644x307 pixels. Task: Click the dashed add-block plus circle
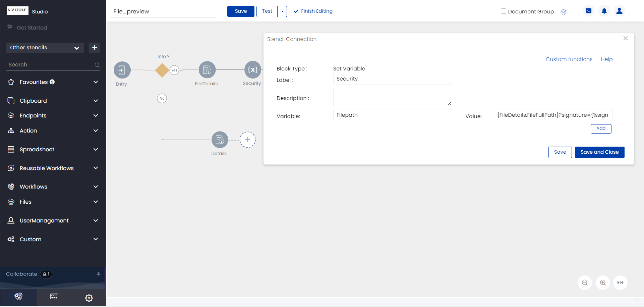[248, 140]
